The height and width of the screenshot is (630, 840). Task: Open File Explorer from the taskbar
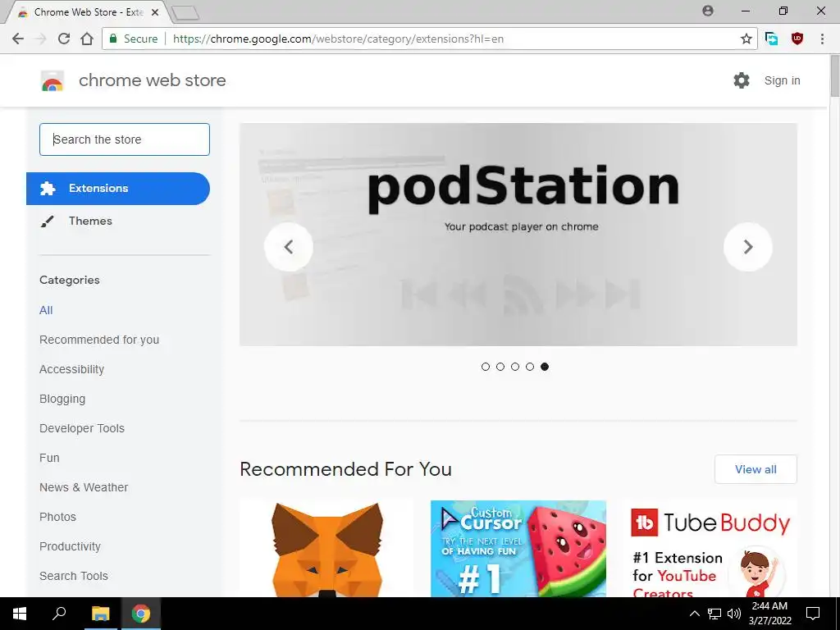pos(100,614)
